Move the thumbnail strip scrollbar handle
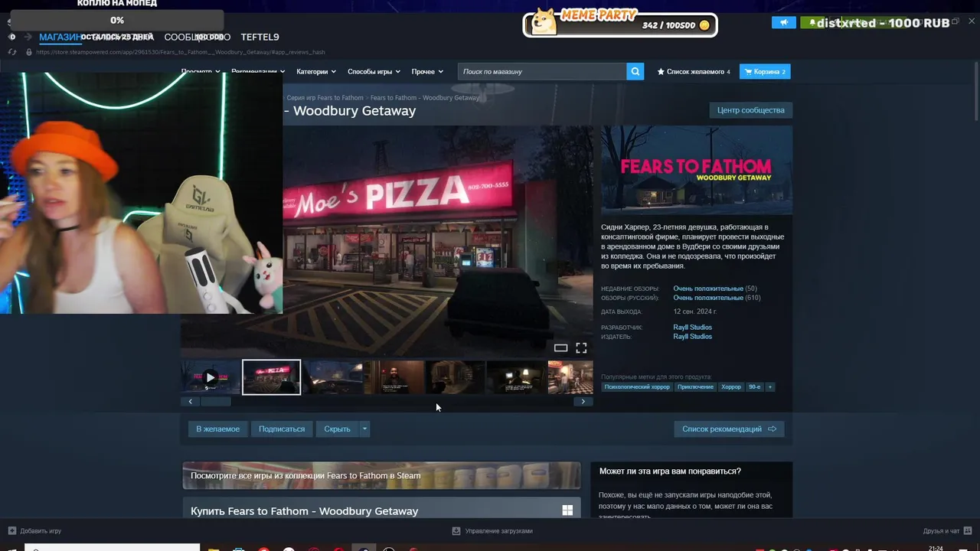Image resolution: width=980 pixels, height=551 pixels. (215, 401)
